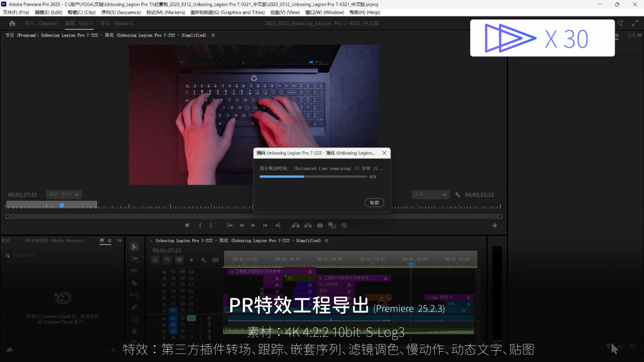Click Go to Out point button
Viewport: 644px width, 362px height.
pyautogui.click(x=278, y=226)
